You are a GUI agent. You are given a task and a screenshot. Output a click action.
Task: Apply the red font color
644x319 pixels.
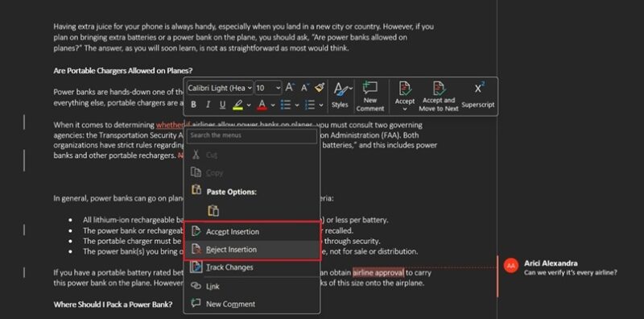pos(262,105)
